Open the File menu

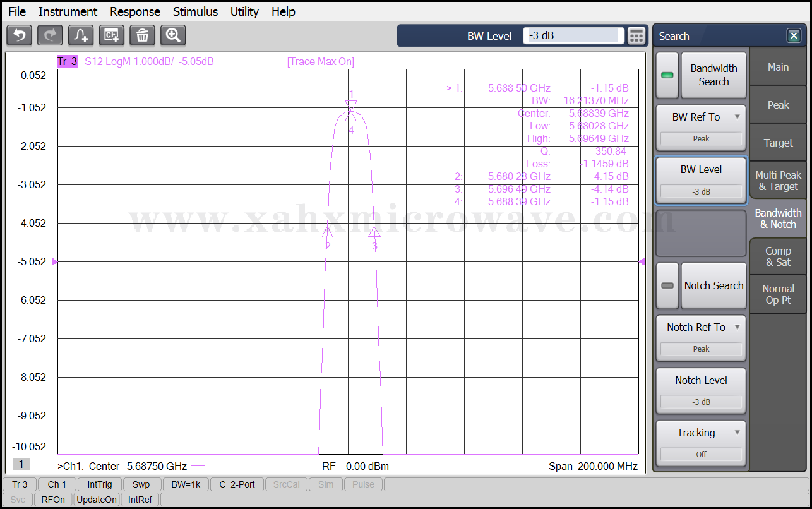tap(17, 11)
